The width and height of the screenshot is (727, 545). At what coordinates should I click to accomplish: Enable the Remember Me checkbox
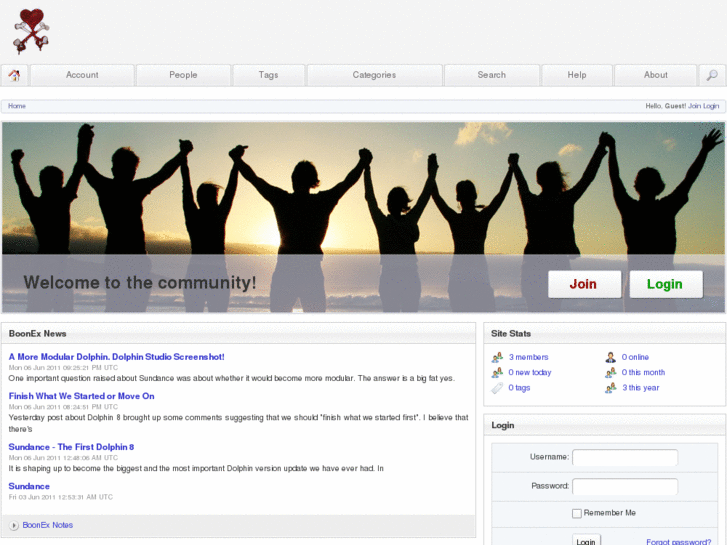click(x=577, y=513)
